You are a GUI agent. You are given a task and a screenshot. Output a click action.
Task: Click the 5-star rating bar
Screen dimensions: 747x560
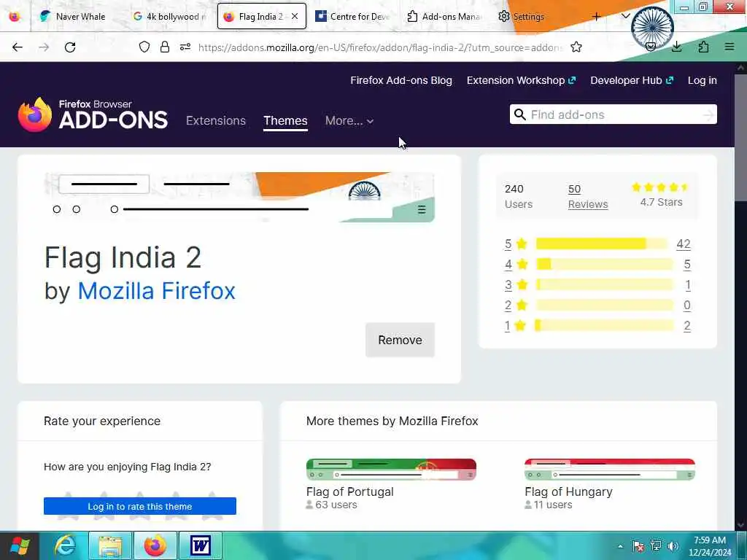[x=602, y=244]
